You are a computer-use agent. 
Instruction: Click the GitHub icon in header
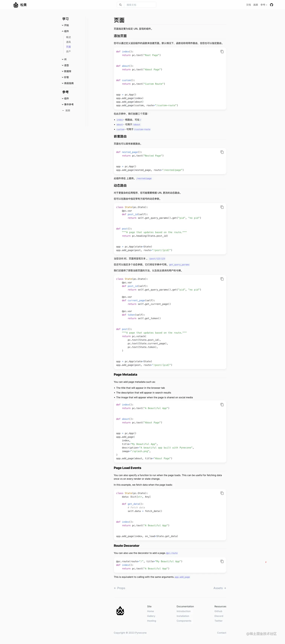pyautogui.click(x=271, y=5)
